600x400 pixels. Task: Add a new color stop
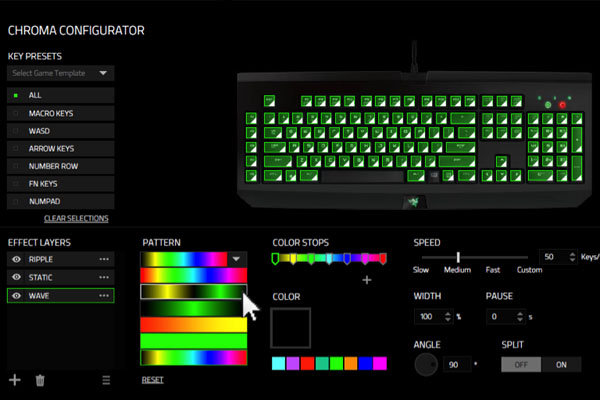pos(366,281)
